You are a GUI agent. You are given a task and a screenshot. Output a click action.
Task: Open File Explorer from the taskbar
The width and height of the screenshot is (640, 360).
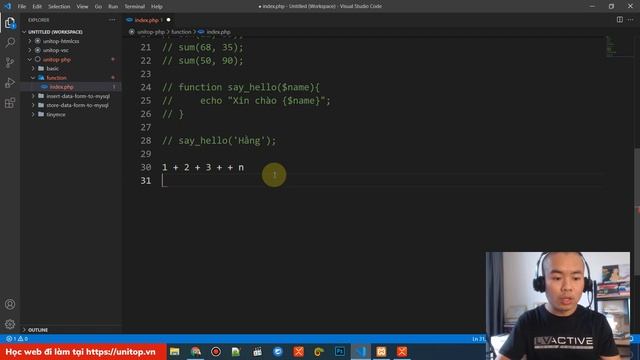175,351
